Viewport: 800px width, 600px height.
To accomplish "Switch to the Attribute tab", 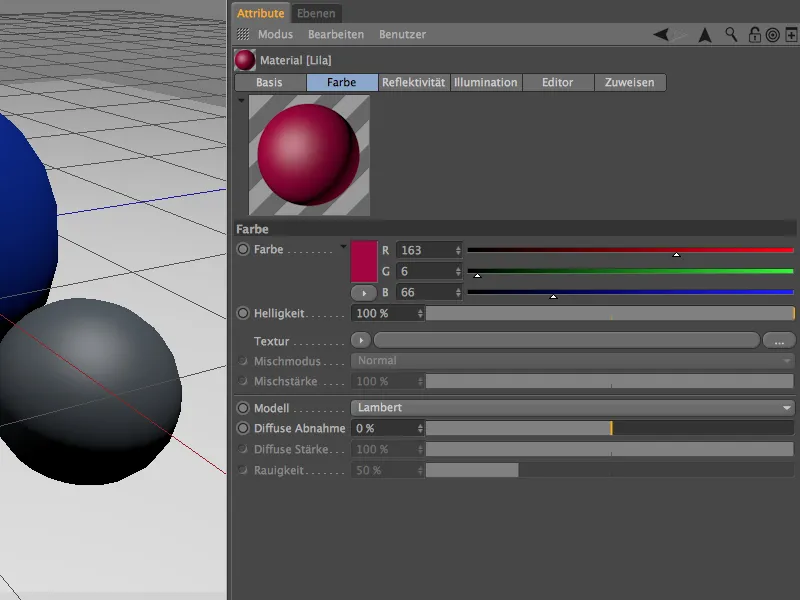I will [x=260, y=13].
